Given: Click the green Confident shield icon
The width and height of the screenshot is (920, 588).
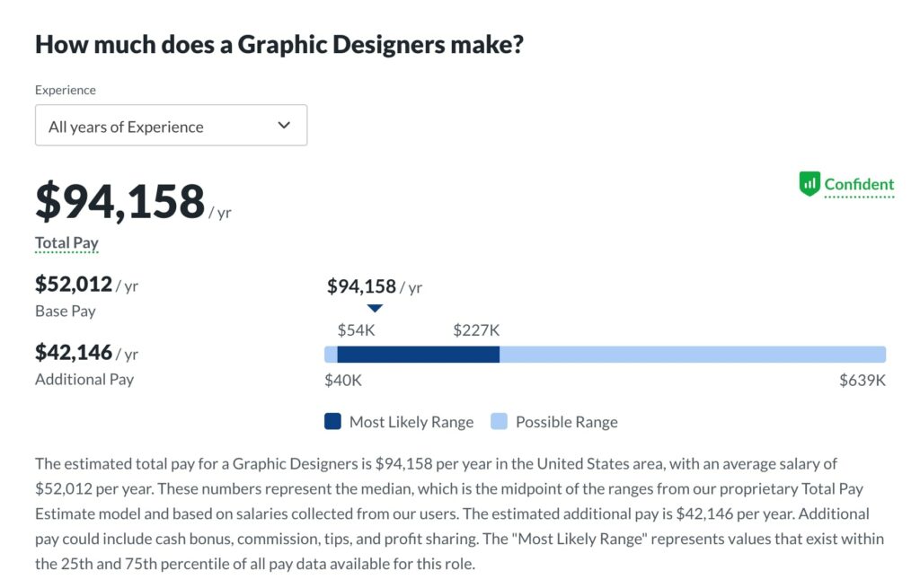Looking at the screenshot, I should point(809,185).
